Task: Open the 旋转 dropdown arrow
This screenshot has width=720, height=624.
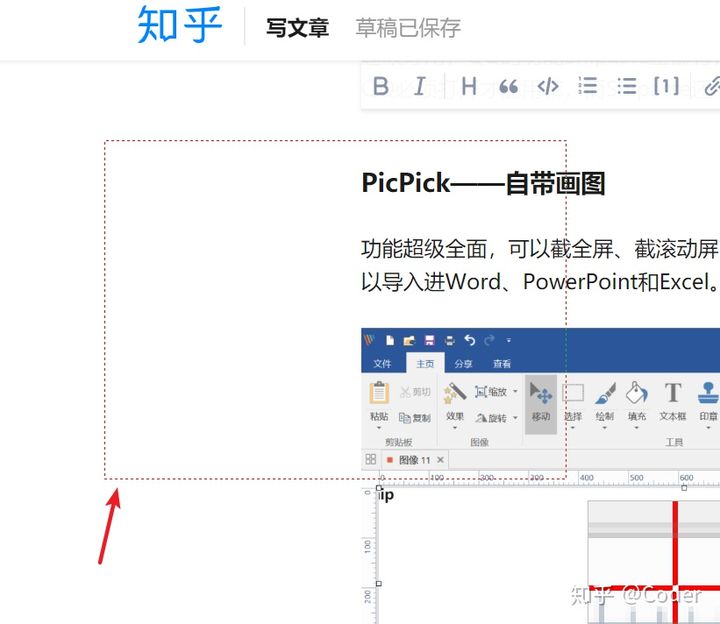Action: point(515,418)
